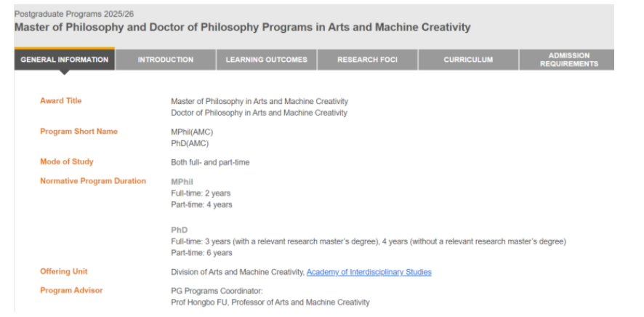Viewport: 644px width, 317px height.
Task: Click the MPhil duration subheading
Action: click(x=182, y=181)
